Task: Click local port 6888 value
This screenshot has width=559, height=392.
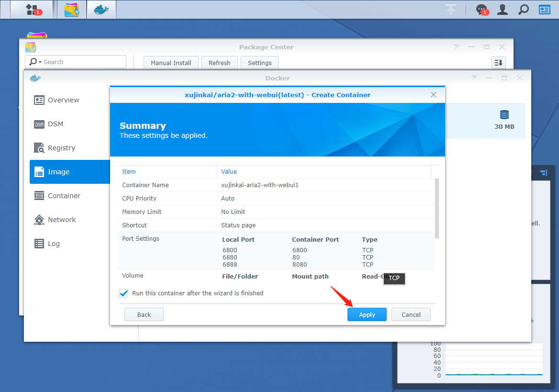Action: point(230,264)
